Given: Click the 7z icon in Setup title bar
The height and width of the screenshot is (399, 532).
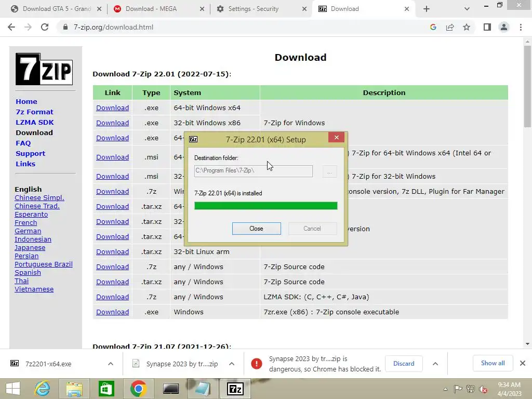Looking at the screenshot, I should (193, 139).
